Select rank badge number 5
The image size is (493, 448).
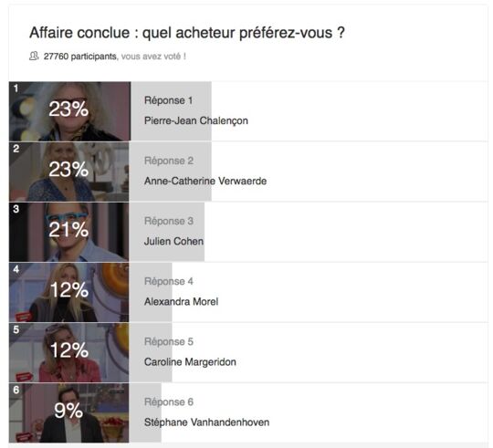[x=16, y=329]
